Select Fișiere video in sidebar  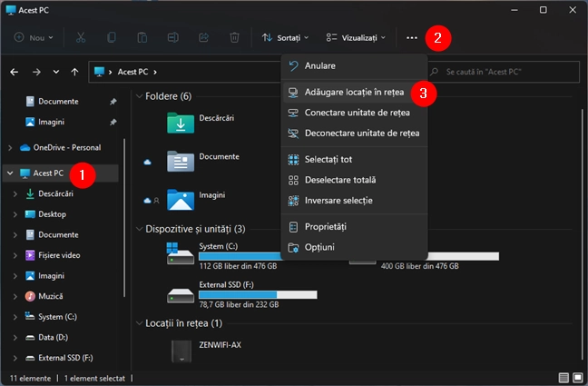point(59,255)
